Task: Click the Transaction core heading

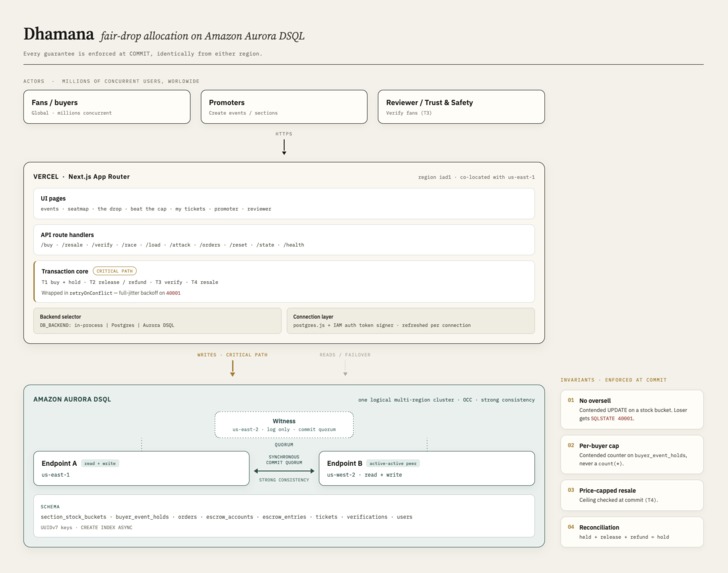Action: click(65, 271)
